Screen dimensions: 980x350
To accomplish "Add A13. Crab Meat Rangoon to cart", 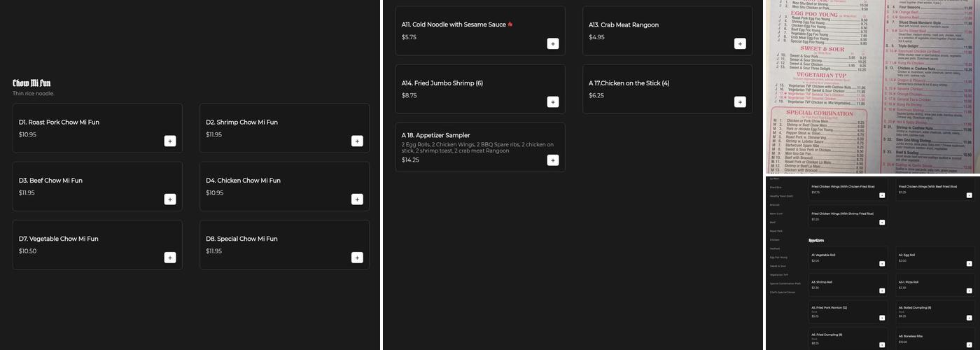I will tap(740, 43).
